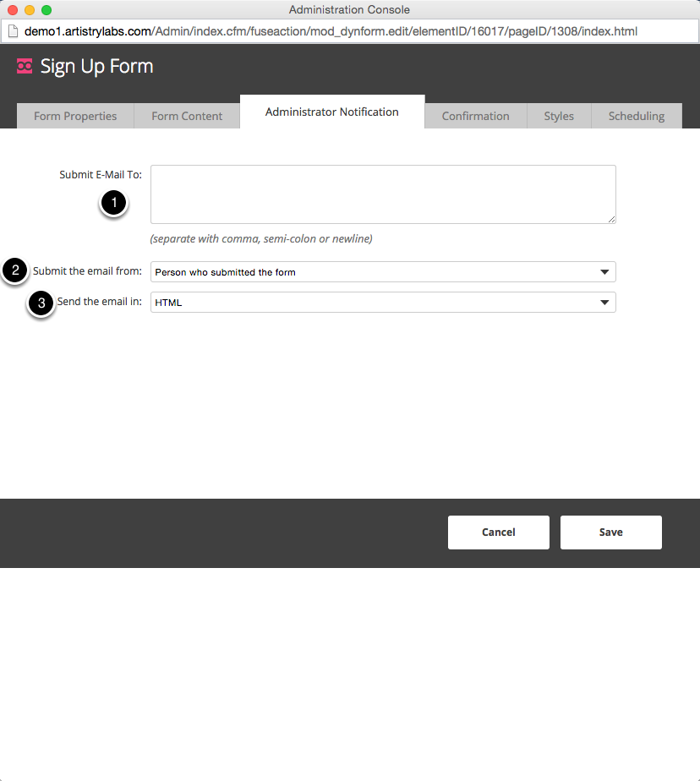Click the text area resize handle
Image resolution: width=700 pixels, height=781 pixels.
(611, 219)
